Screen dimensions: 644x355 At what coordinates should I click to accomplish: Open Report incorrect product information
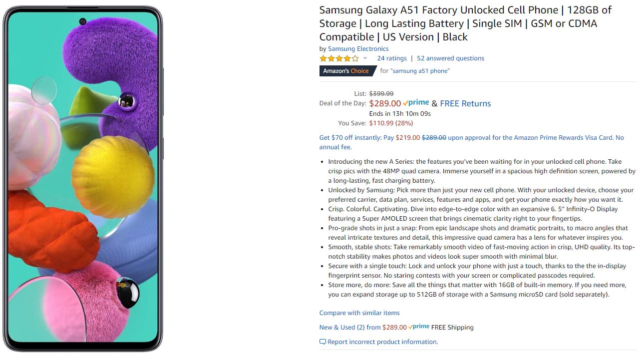(382, 342)
